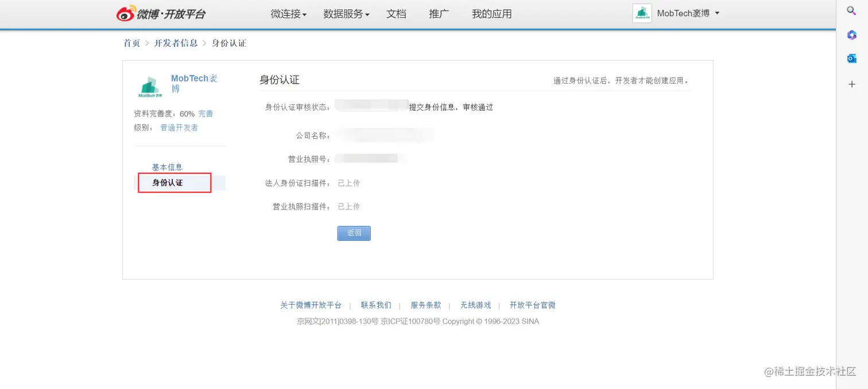Open the Microsoft 365 sidebar icon
The height and width of the screenshot is (389, 868).
(852, 35)
